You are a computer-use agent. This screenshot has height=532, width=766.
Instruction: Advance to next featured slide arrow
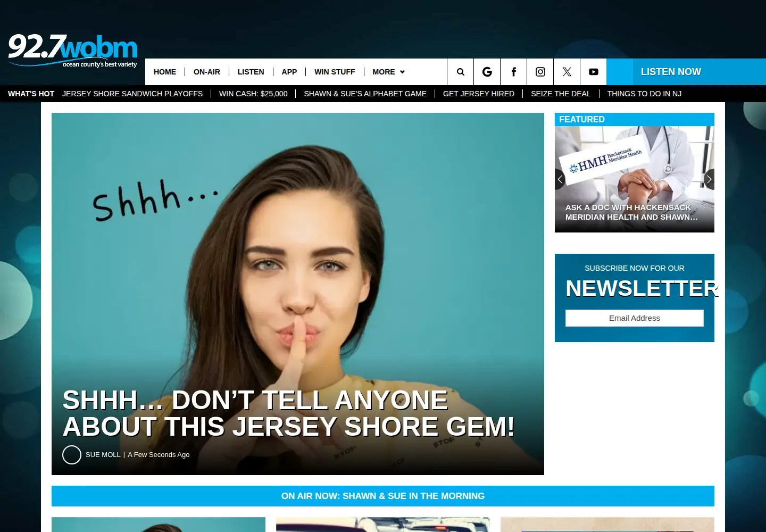(x=709, y=179)
